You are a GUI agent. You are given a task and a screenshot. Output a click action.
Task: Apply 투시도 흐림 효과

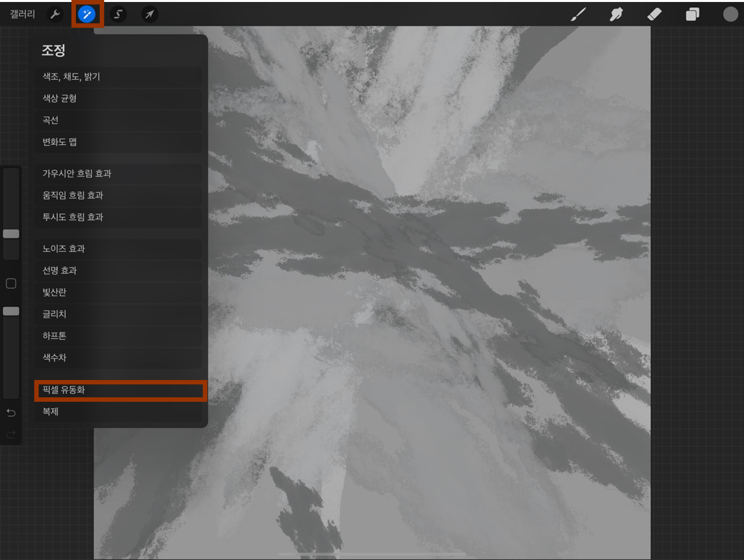tap(119, 217)
